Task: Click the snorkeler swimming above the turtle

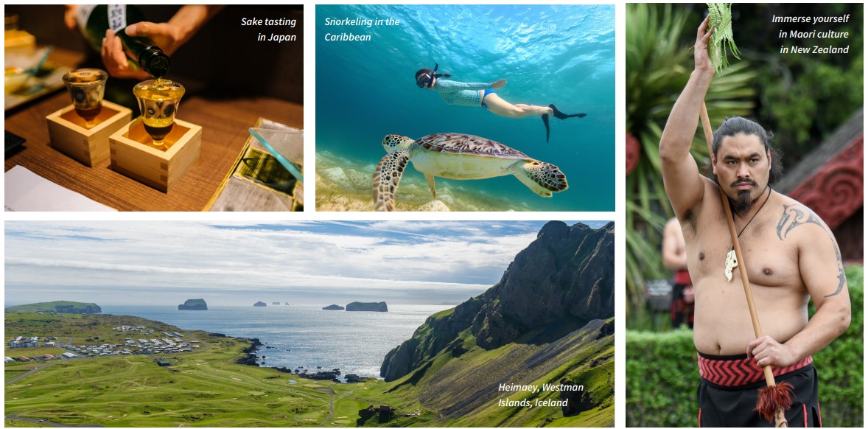Action: tap(498, 97)
